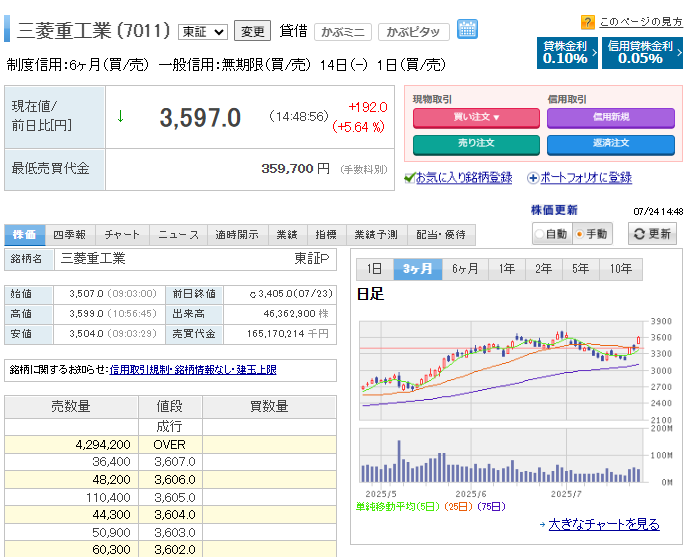Click the 前日終値 value 3,405.0
The height and width of the screenshot is (557, 693).
click(x=275, y=294)
